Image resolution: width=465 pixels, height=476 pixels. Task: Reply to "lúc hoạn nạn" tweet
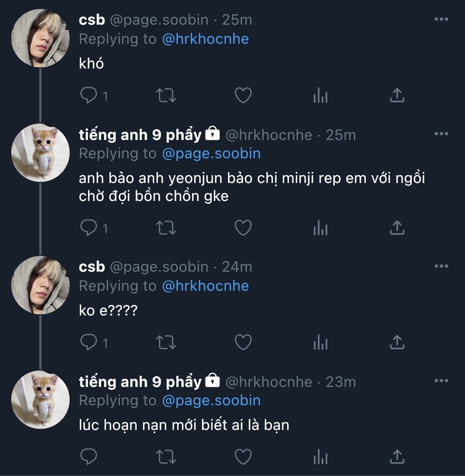(89, 457)
